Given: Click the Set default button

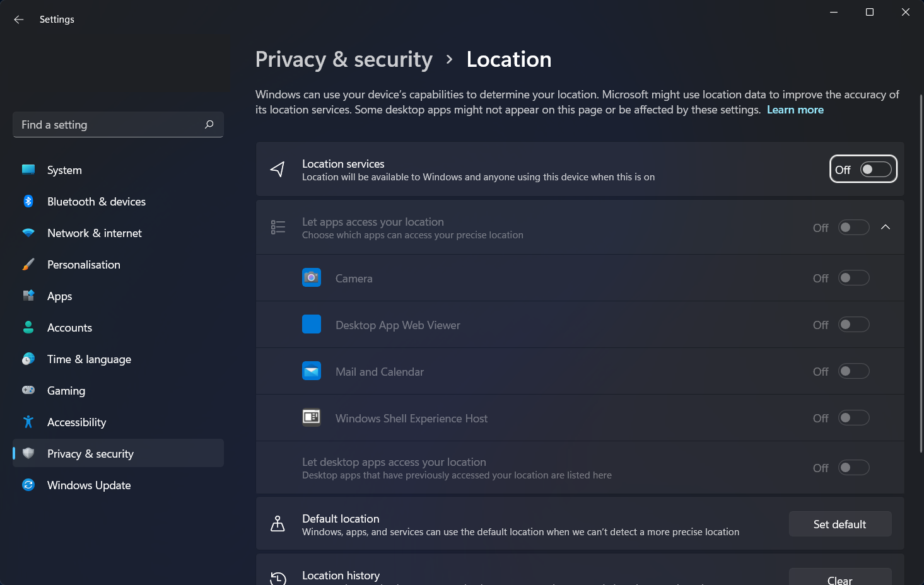Looking at the screenshot, I should (839, 524).
